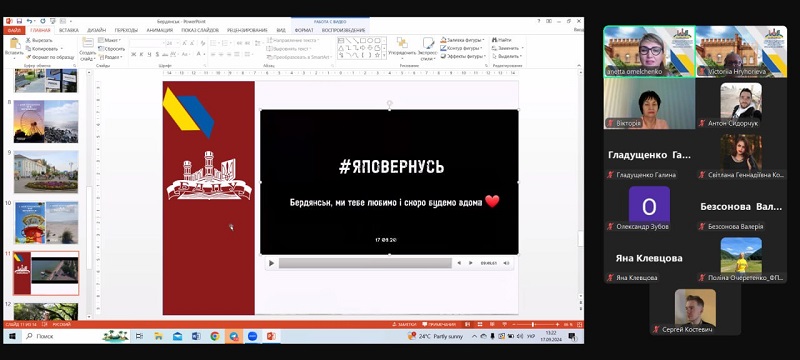This screenshot has height=360, width=800.
Task: Click Format Painter (Формат по образцу)
Action: tap(49, 57)
